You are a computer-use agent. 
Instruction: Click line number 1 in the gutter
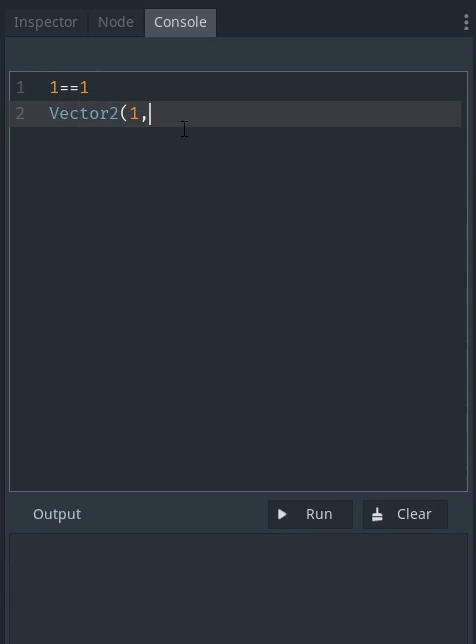pyautogui.click(x=20, y=88)
